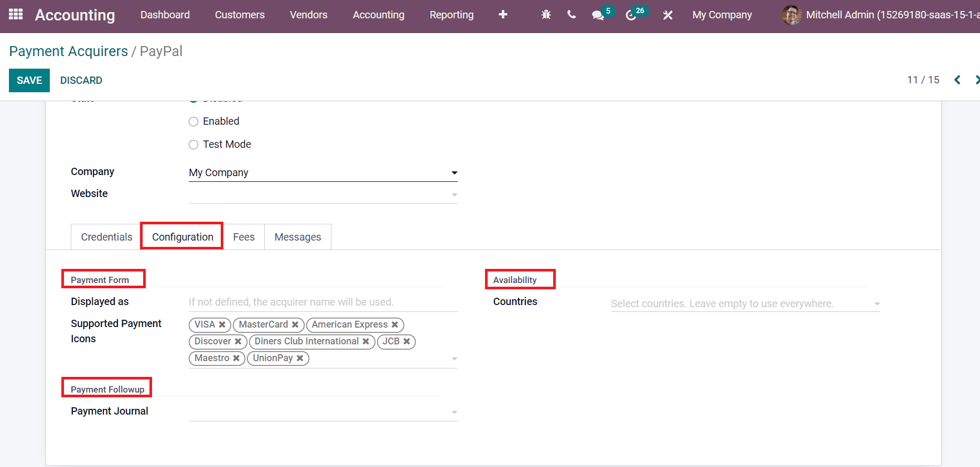
Task: Open the Accounting menu item
Action: (379, 15)
